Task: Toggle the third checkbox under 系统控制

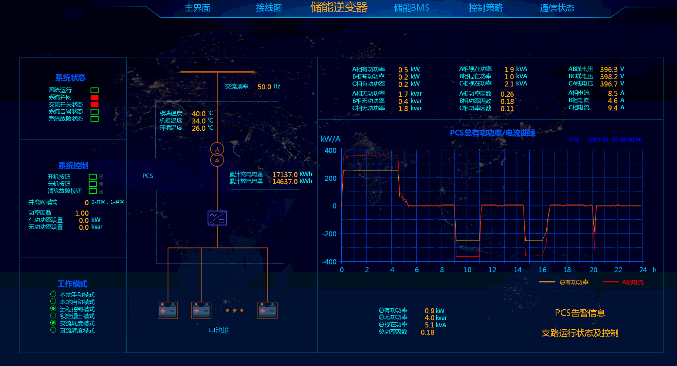Action: pyautogui.click(x=93, y=190)
